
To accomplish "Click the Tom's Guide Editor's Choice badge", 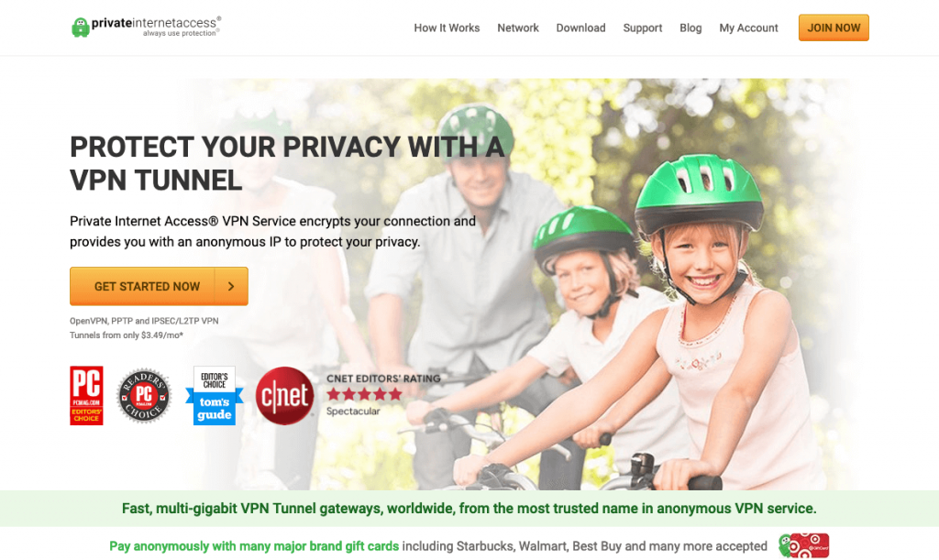I will point(215,395).
